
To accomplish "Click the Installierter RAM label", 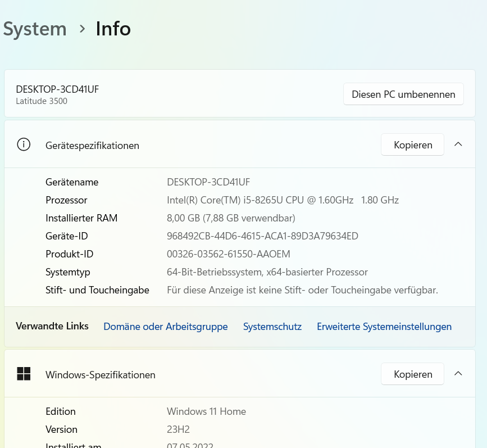I will coord(81,218).
